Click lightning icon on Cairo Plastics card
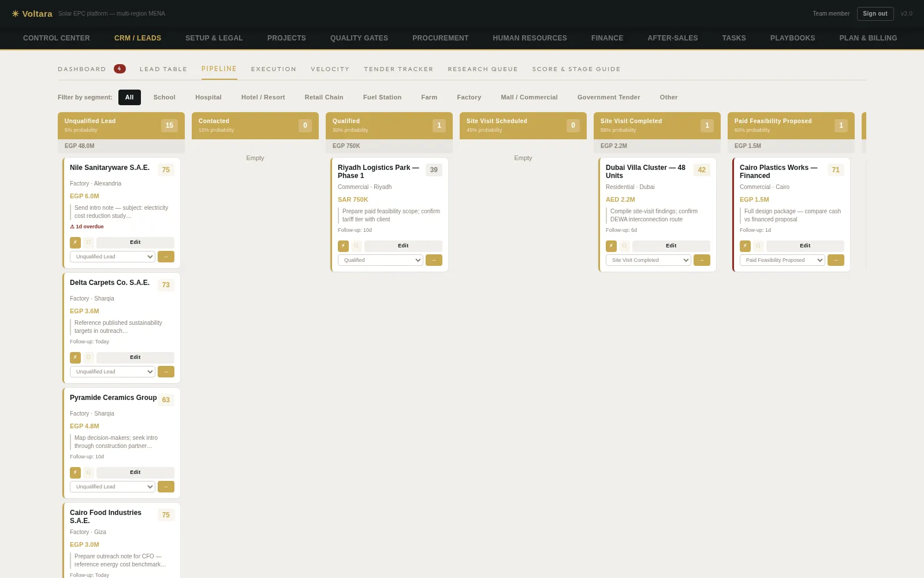This screenshot has width=924, height=578. [x=745, y=246]
